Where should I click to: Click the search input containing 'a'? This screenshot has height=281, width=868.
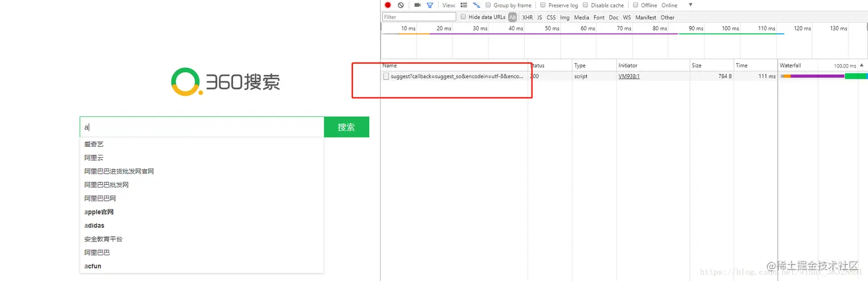pos(201,127)
